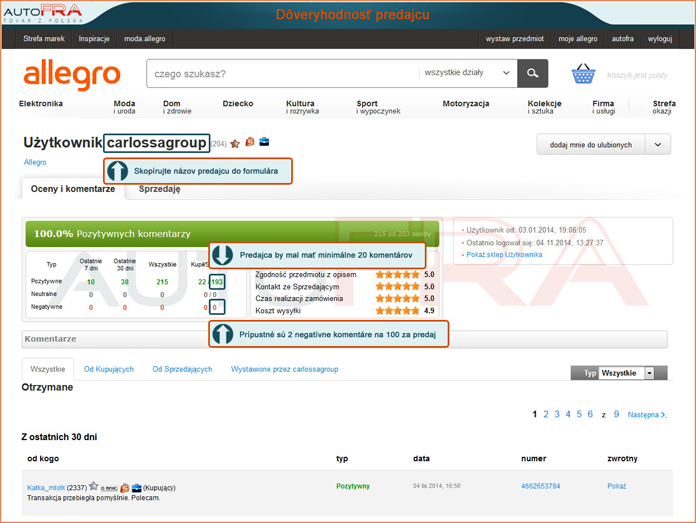Open the 'Moda i uroda' category
Image resolution: width=696 pixels, height=523 pixels.
tap(124, 107)
